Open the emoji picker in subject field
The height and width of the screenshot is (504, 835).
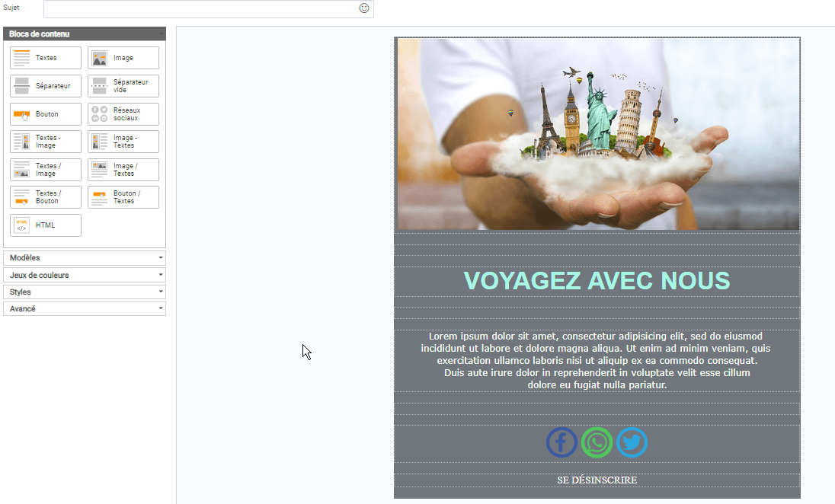pos(364,8)
